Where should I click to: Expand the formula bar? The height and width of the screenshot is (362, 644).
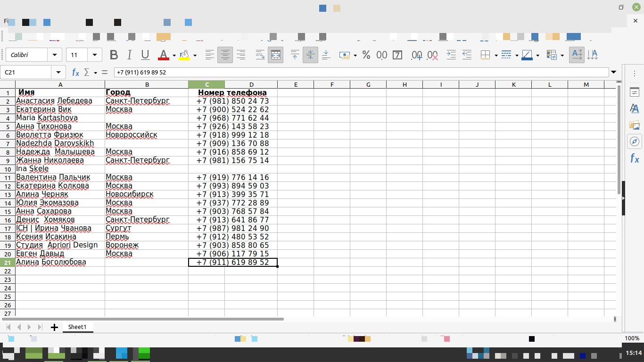[x=613, y=73]
